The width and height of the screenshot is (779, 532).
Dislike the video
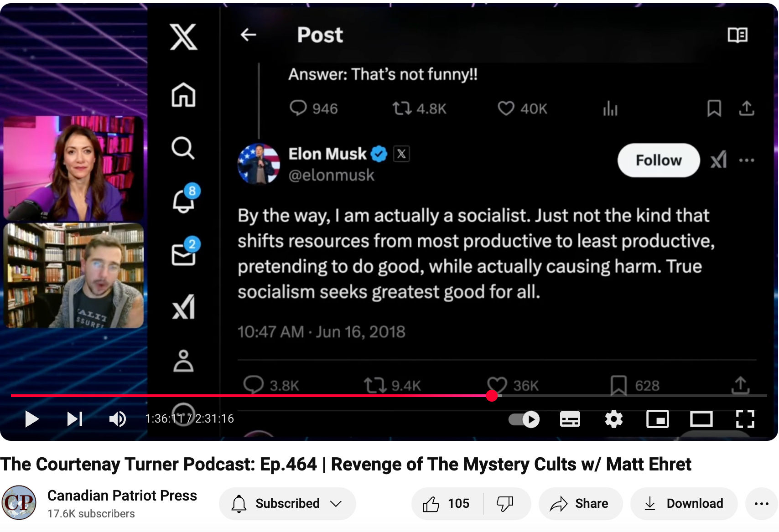(505, 503)
